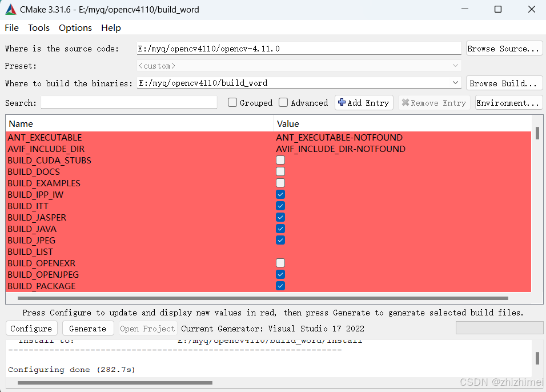
Task: Click the Current Generator Visual Studio label
Action: click(x=272, y=329)
